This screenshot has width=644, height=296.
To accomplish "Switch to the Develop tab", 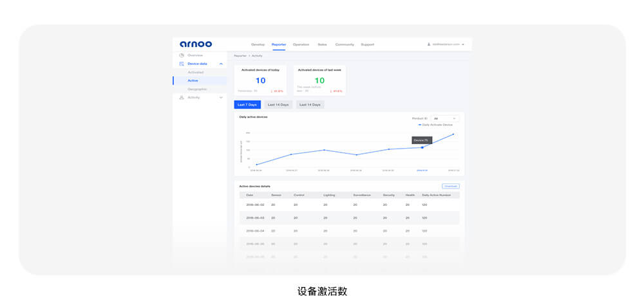I will point(258,44).
